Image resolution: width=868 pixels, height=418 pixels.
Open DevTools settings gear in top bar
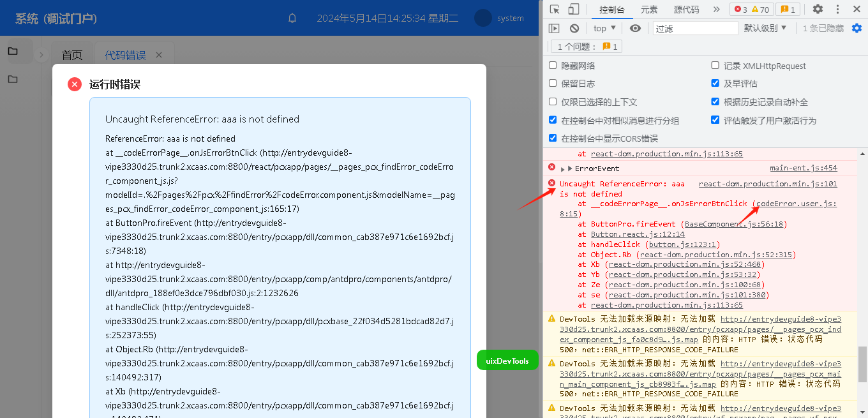point(818,10)
